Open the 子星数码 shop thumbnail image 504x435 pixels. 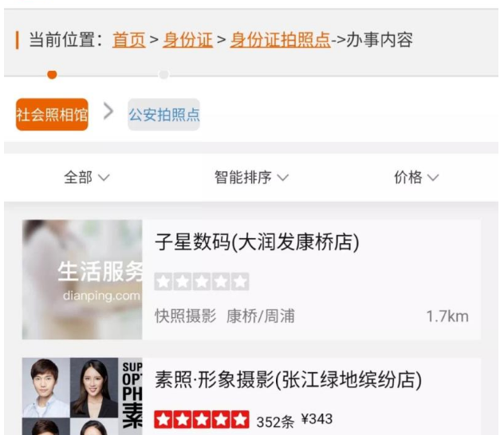pos(82,280)
